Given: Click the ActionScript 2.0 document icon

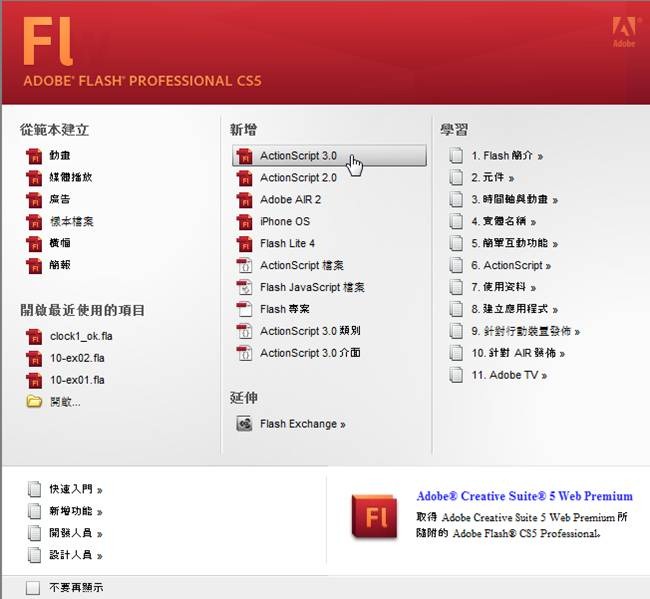Looking at the screenshot, I should pyautogui.click(x=244, y=179).
